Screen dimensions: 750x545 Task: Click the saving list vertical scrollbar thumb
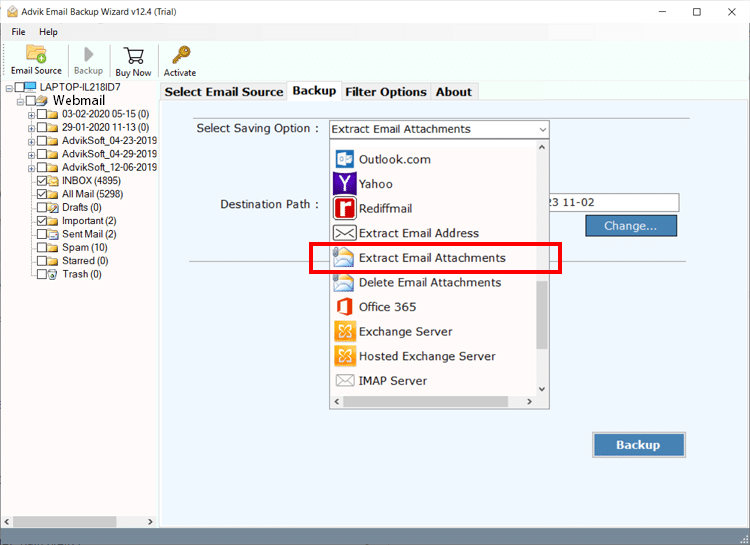click(x=541, y=315)
